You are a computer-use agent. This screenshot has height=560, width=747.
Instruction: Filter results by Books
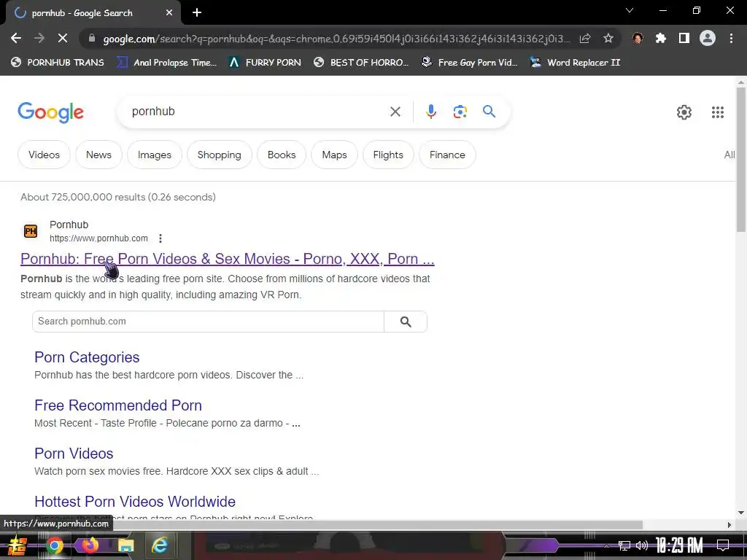coord(282,155)
